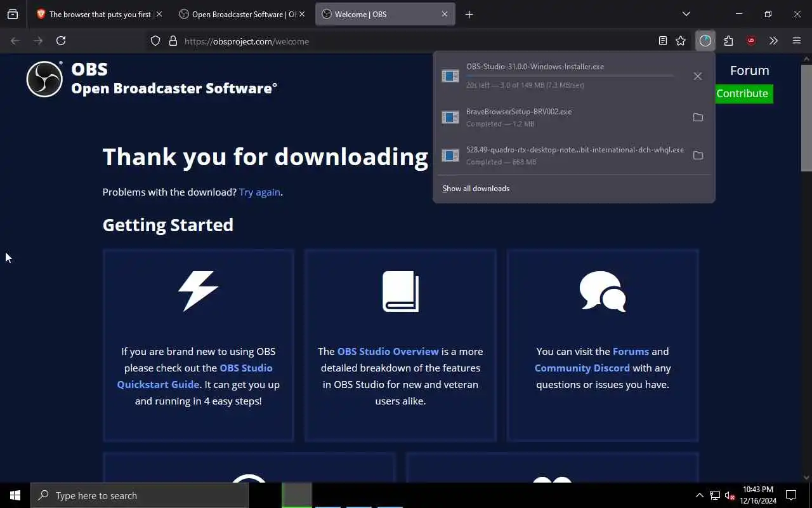Click the taskbar clock showing 10:43 PM
The image size is (812, 508).
tap(758, 495)
